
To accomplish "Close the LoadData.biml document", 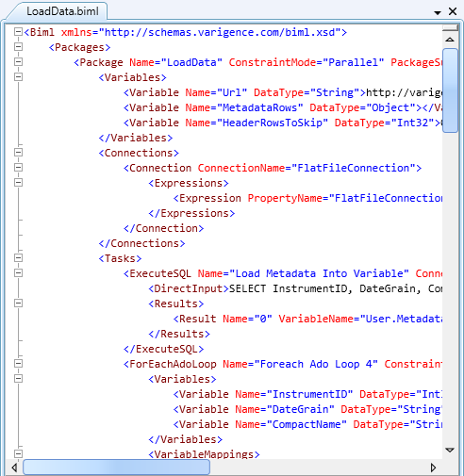I will (x=453, y=11).
